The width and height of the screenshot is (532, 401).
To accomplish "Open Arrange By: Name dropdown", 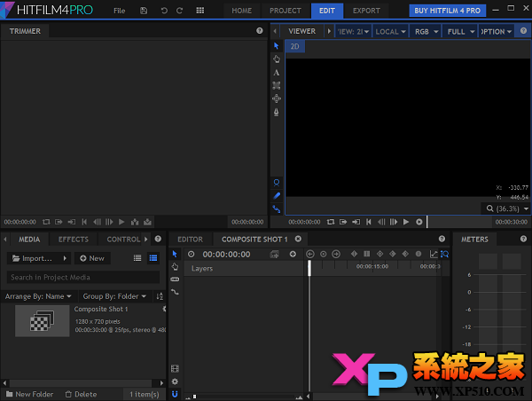I will click(38, 296).
